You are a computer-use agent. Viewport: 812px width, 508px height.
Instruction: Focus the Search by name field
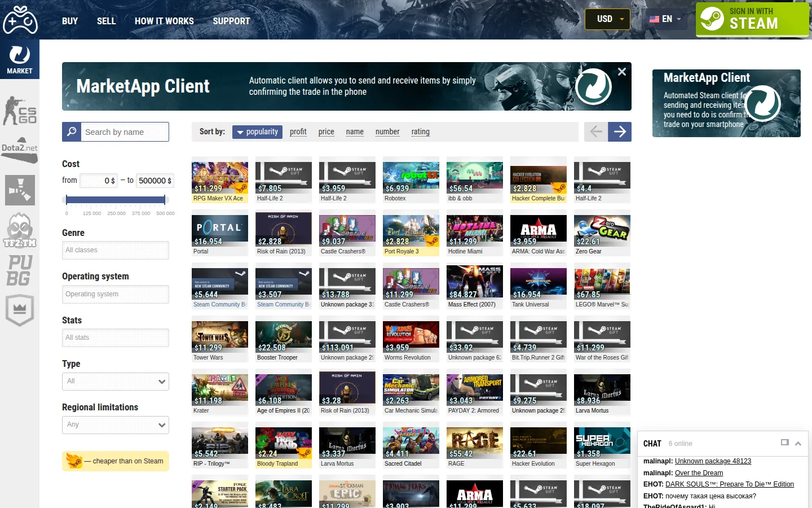point(125,132)
